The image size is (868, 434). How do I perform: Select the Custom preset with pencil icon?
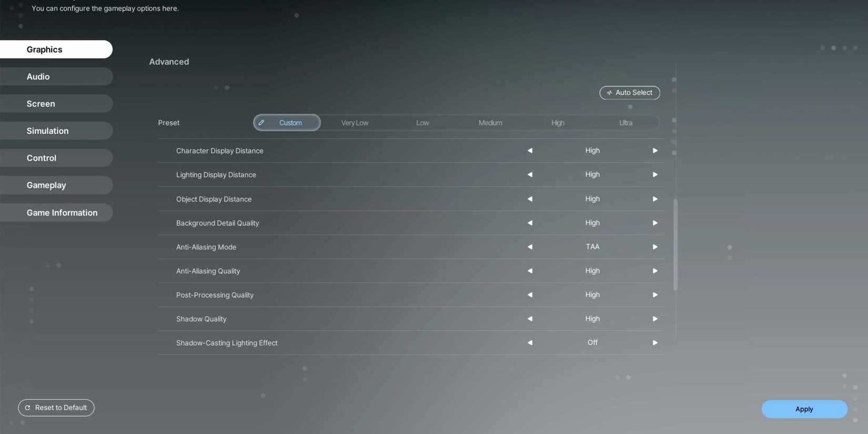point(287,123)
